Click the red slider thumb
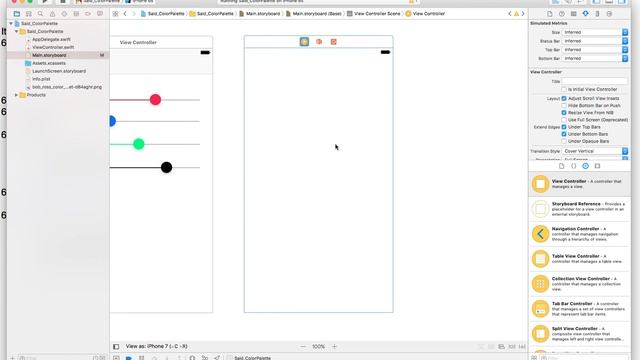This screenshot has width=640, height=360. 155,100
